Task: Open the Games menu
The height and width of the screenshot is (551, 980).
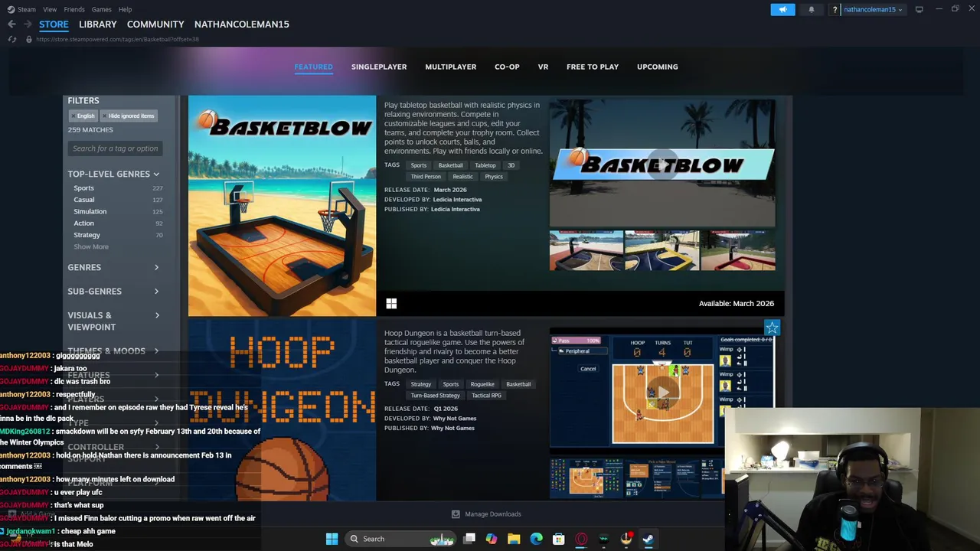Action: click(101, 9)
